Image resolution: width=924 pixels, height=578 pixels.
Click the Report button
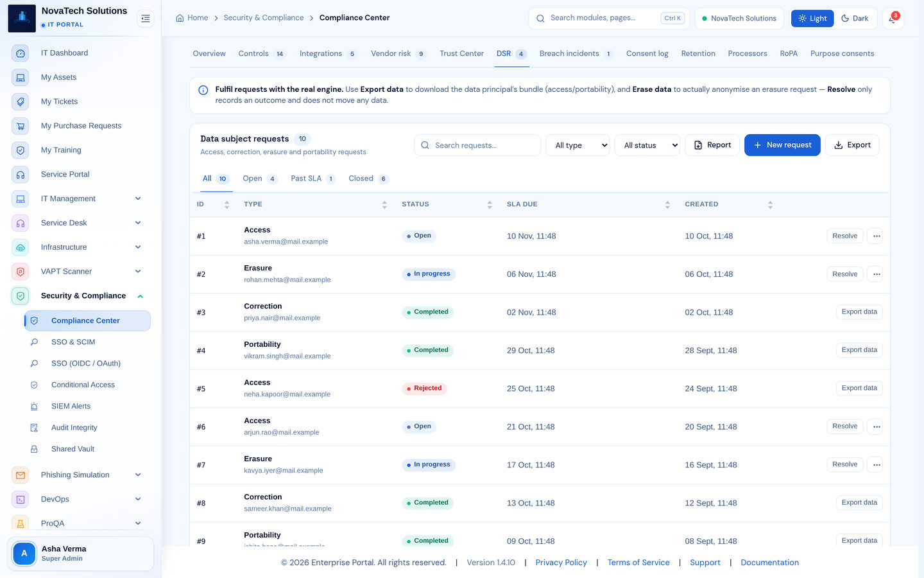[712, 145]
